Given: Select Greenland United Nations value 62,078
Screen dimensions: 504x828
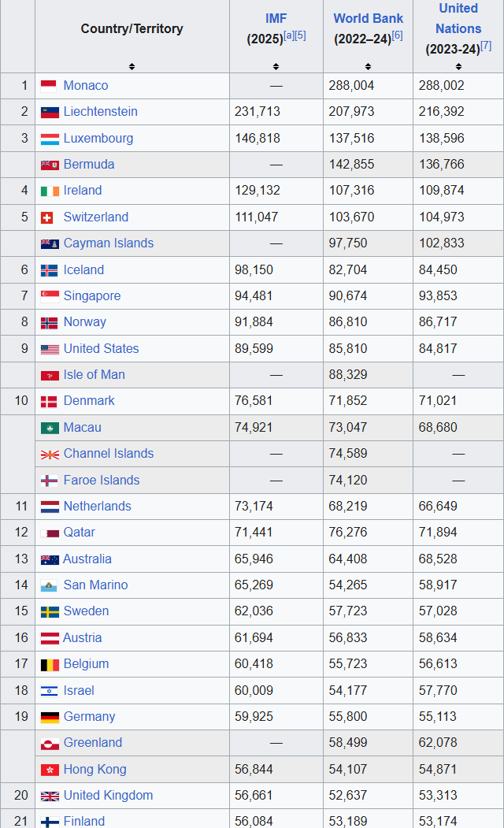Looking at the screenshot, I should [438, 744].
